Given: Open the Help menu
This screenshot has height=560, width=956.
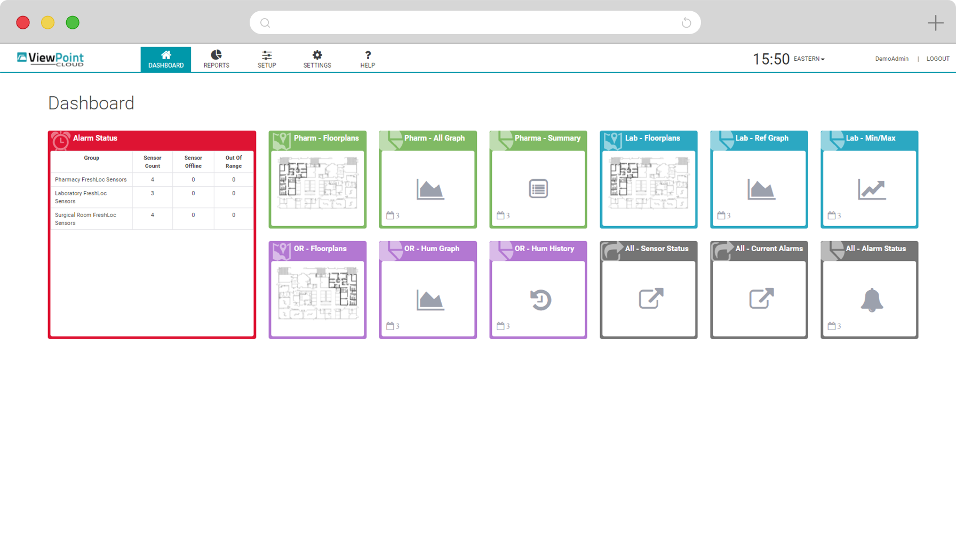Looking at the screenshot, I should pos(368,59).
